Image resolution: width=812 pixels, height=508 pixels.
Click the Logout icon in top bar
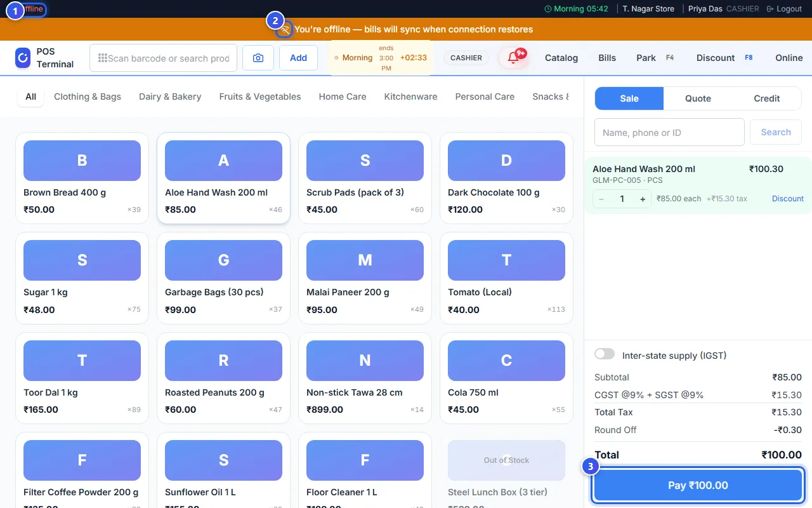click(770, 9)
